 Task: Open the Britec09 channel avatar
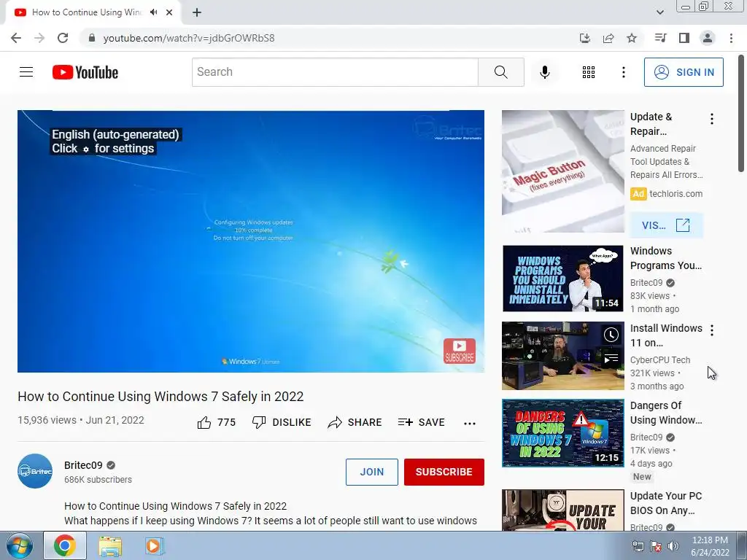(35, 471)
